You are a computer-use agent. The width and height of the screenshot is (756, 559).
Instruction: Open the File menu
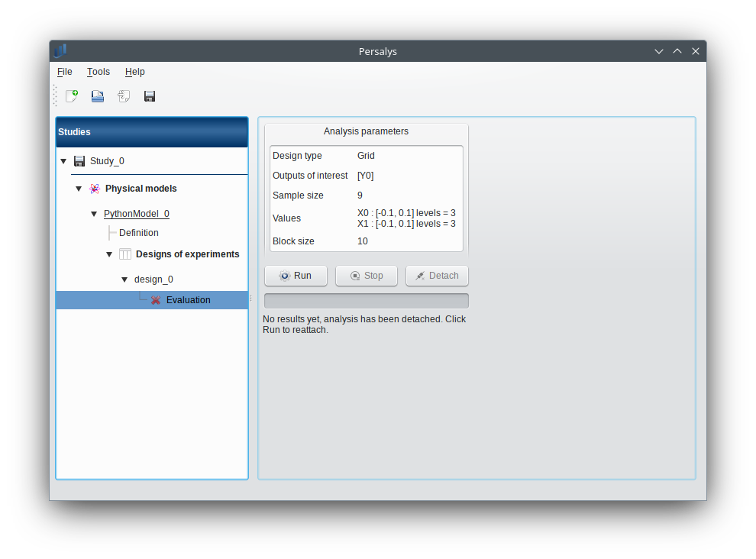click(x=65, y=72)
